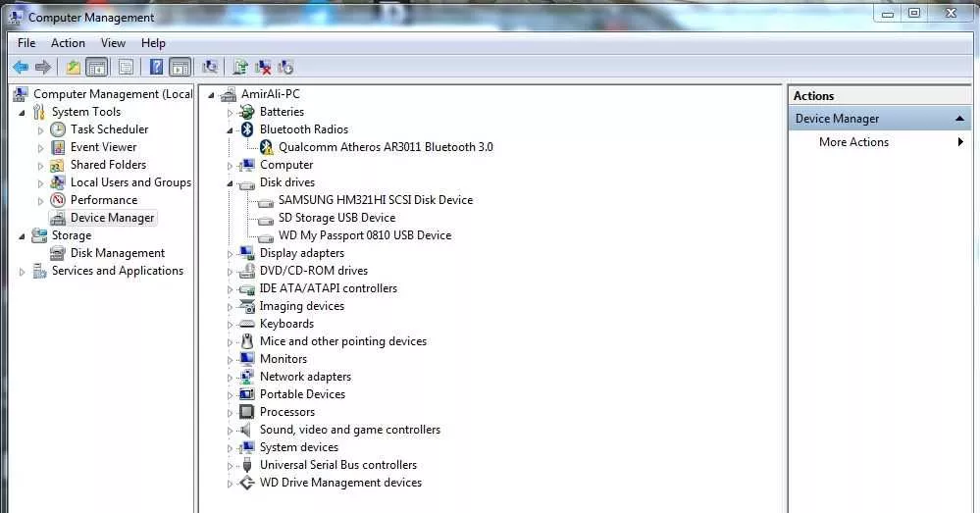Expand Local Users and Groups node

40,183
